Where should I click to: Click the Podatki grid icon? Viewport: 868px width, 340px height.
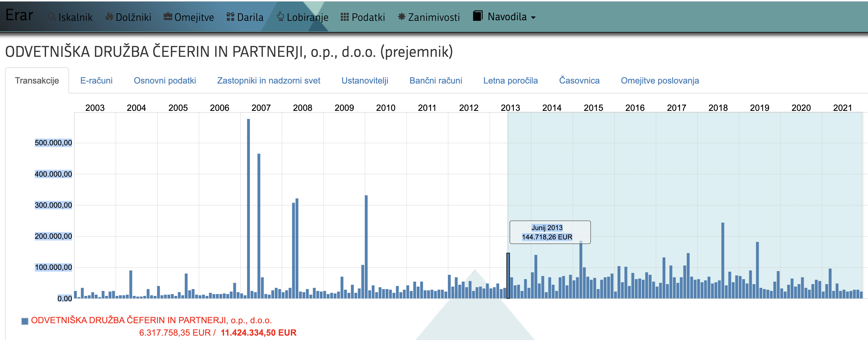click(x=344, y=17)
